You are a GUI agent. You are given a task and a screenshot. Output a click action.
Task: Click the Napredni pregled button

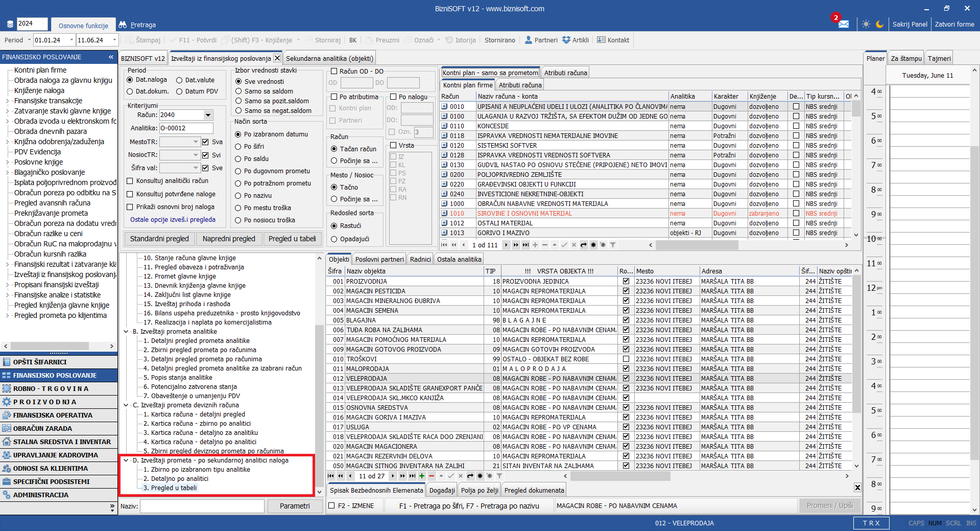point(229,239)
